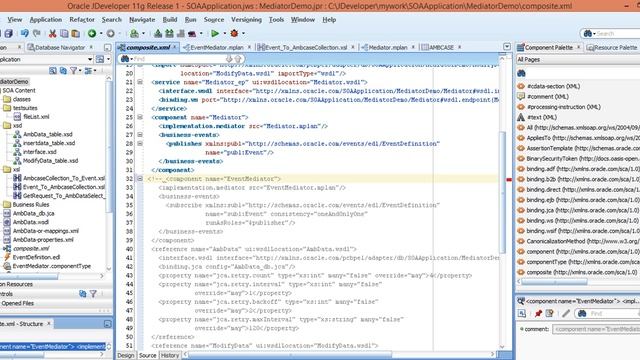This screenshot has width=640, height=360.
Task: Collapse the comment fold at line 32
Action: (140, 178)
